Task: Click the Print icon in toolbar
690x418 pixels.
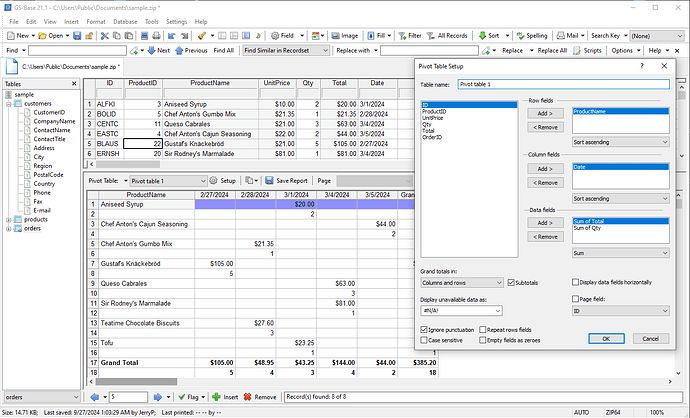Action: (x=156, y=36)
